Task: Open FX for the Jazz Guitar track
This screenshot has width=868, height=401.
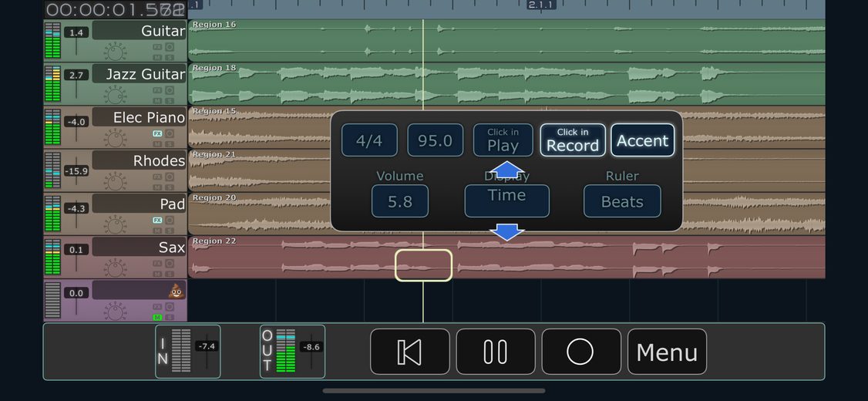Action: 157,90
